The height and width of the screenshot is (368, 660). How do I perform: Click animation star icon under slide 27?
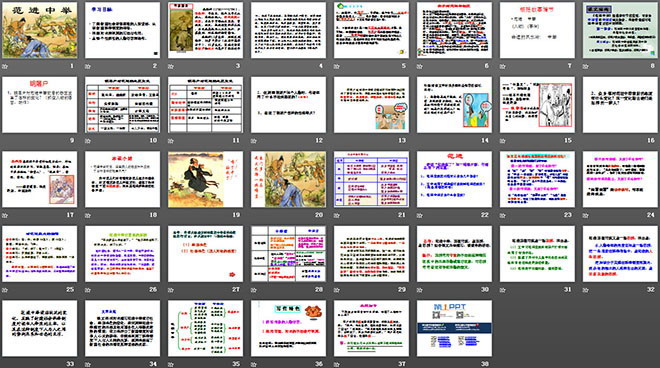click(171, 290)
